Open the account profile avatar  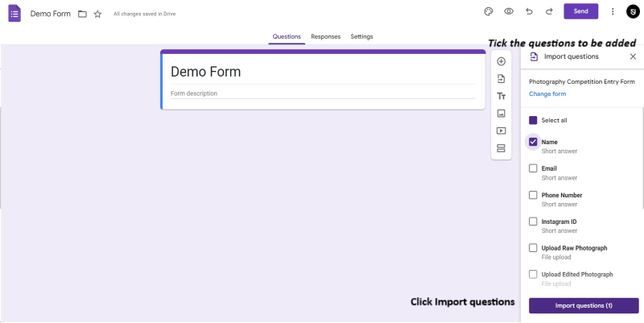(633, 11)
